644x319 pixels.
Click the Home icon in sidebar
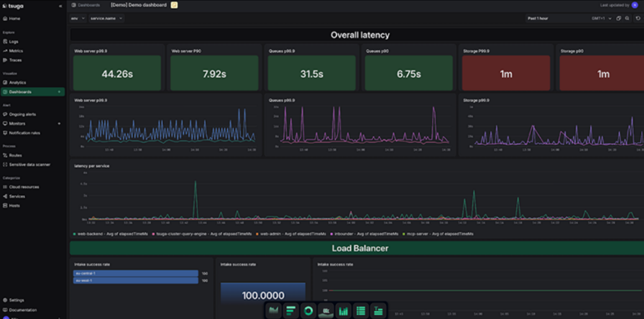click(x=5, y=19)
